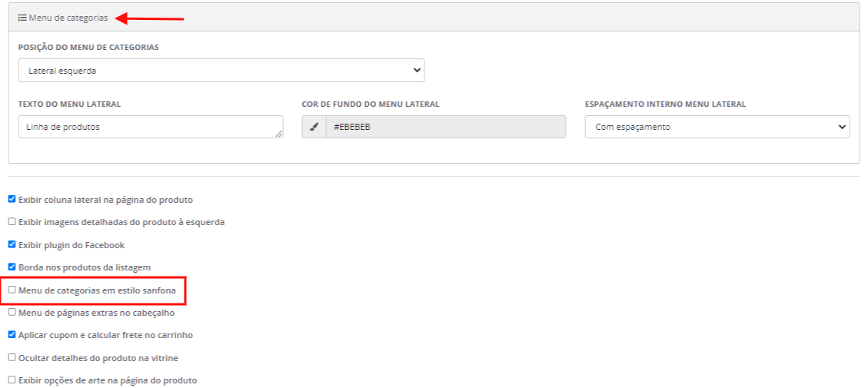Check Menu de páginas extras no cabeçalho
The width and height of the screenshot is (868, 388).
coord(12,312)
